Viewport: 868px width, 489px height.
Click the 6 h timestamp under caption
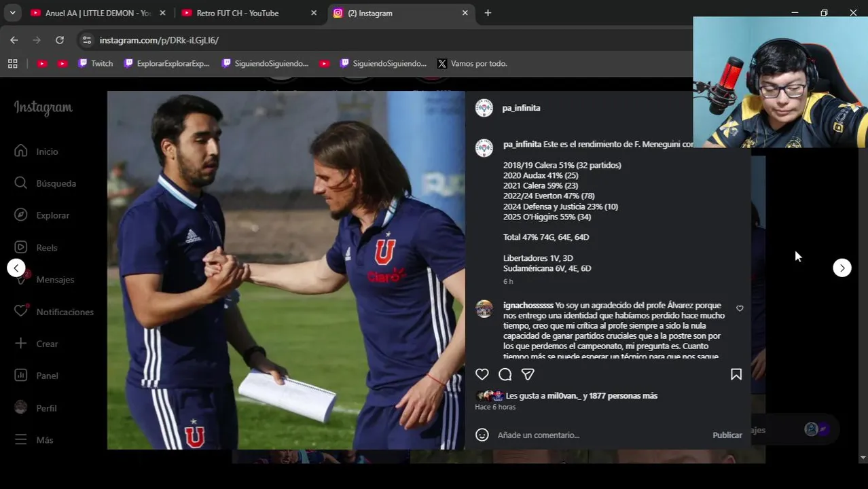pyautogui.click(x=508, y=281)
